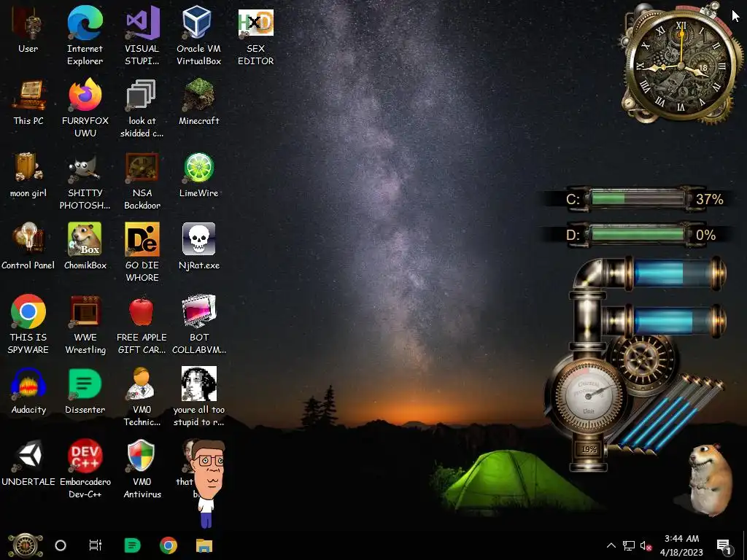Open the notification center icon

click(x=724, y=546)
